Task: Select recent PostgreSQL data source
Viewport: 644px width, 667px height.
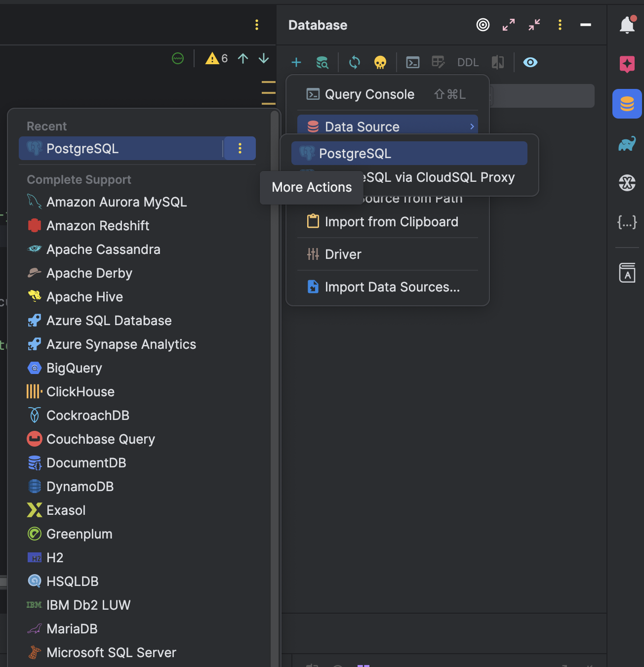Action: pyautogui.click(x=121, y=148)
